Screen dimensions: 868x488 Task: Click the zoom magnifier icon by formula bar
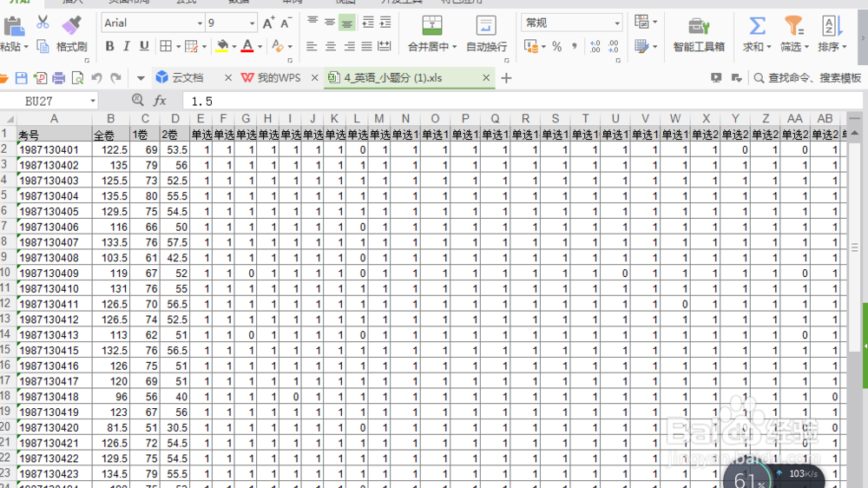click(x=138, y=100)
